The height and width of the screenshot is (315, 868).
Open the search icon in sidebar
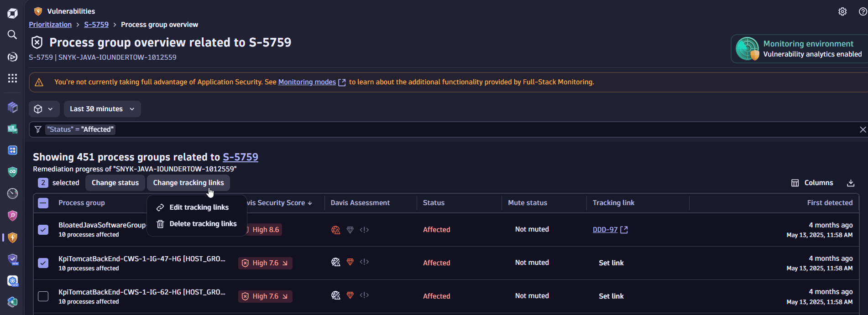tap(12, 35)
